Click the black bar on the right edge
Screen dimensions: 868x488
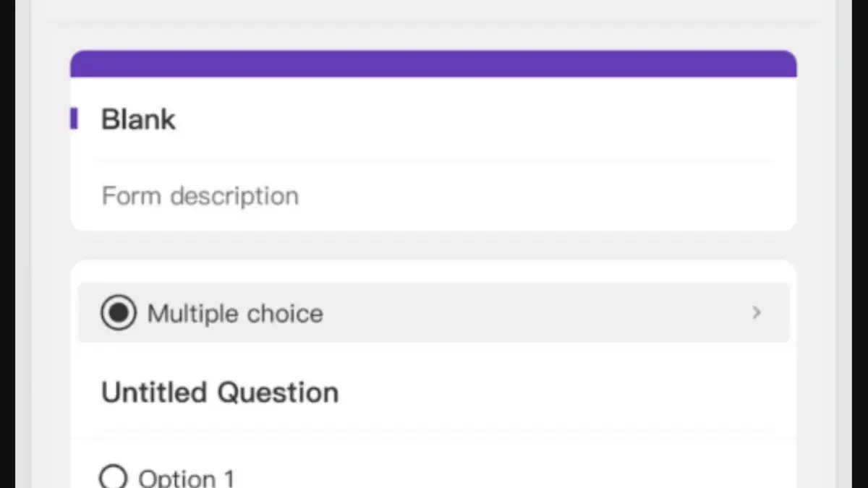(860, 244)
